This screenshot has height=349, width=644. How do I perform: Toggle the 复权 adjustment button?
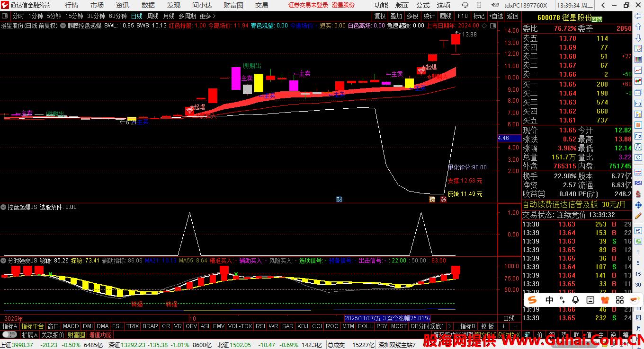coord(380,16)
